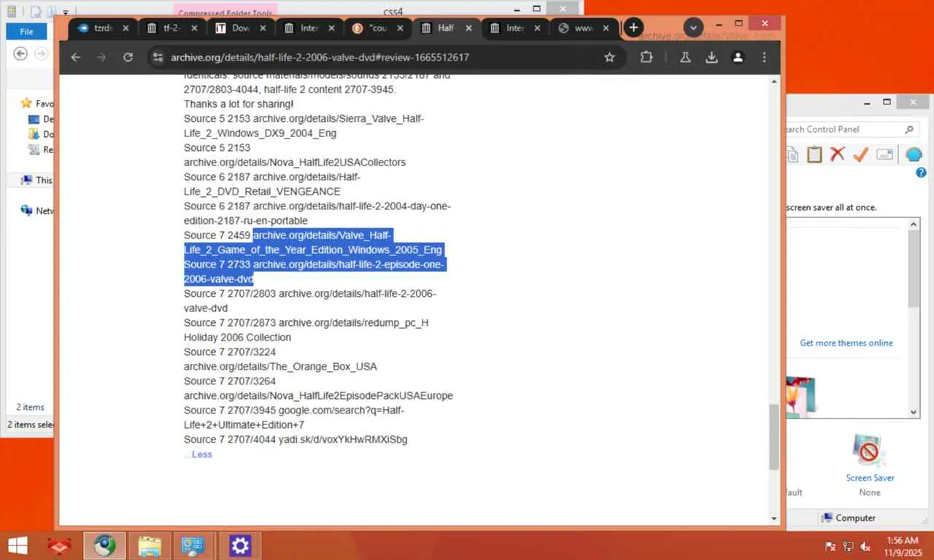Open the File menu in File Explorer
Viewport: 934px width, 560px height.
coord(26,31)
